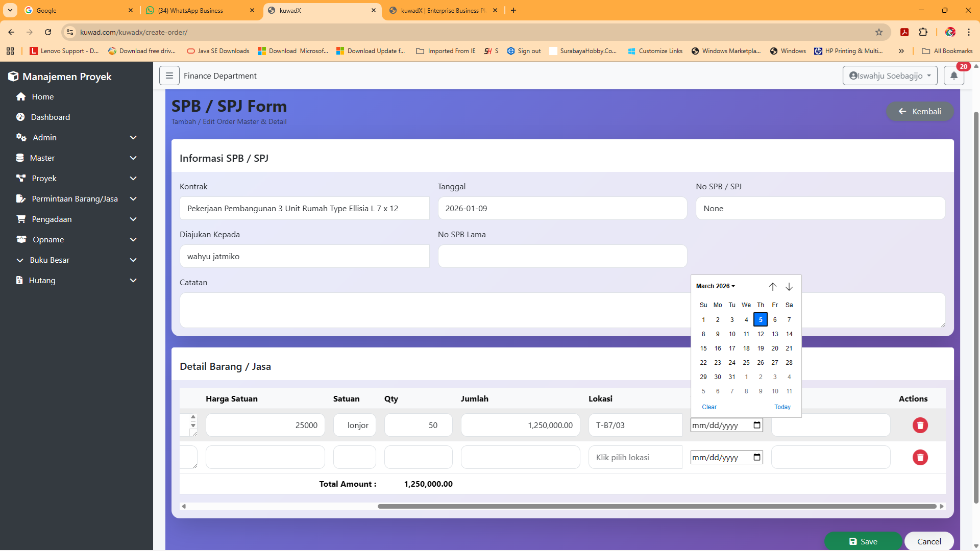This screenshot has height=551, width=980.
Task: Click the Kembali button
Action: pyautogui.click(x=920, y=111)
